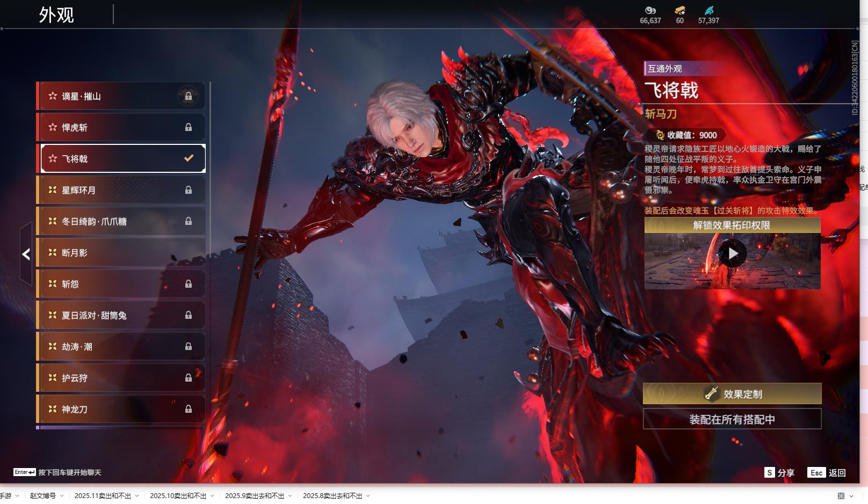Click the lock icon on 悍虎斩
Image resolution: width=868 pixels, height=504 pixels.
pyautogui.click(x=188, y=128)
